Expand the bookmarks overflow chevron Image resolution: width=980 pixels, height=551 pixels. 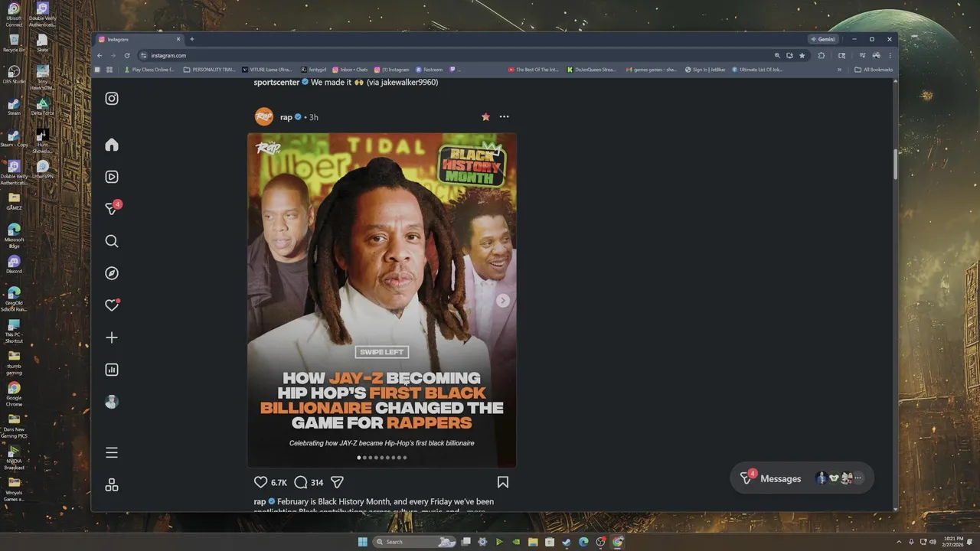tap(839, 70)
